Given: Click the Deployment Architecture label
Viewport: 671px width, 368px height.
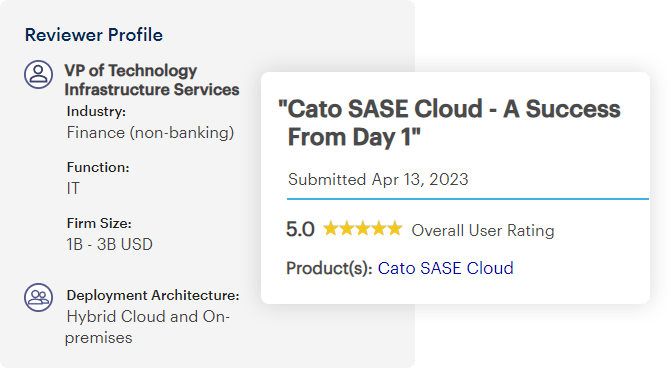Looking at the screenshot, I should pyautogui.click(x=153, y=295).
